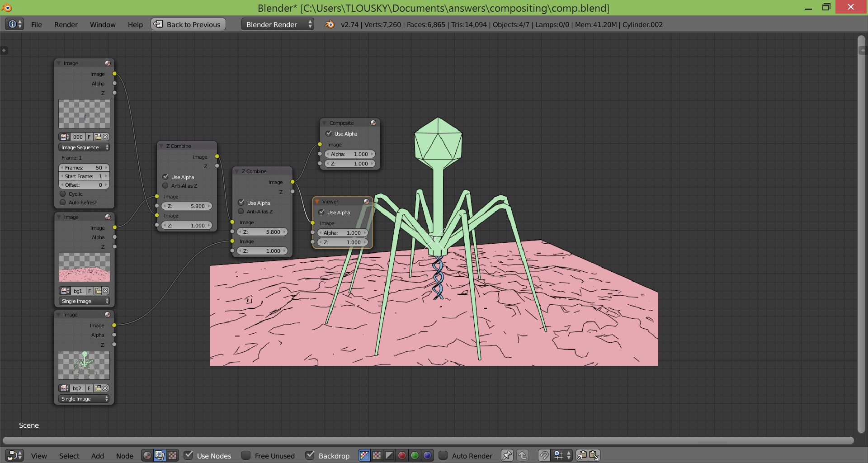The height and width of the screenshot is (463, 868).
Task: Collapse the first Z Combine node
Action: pos(161,146)
